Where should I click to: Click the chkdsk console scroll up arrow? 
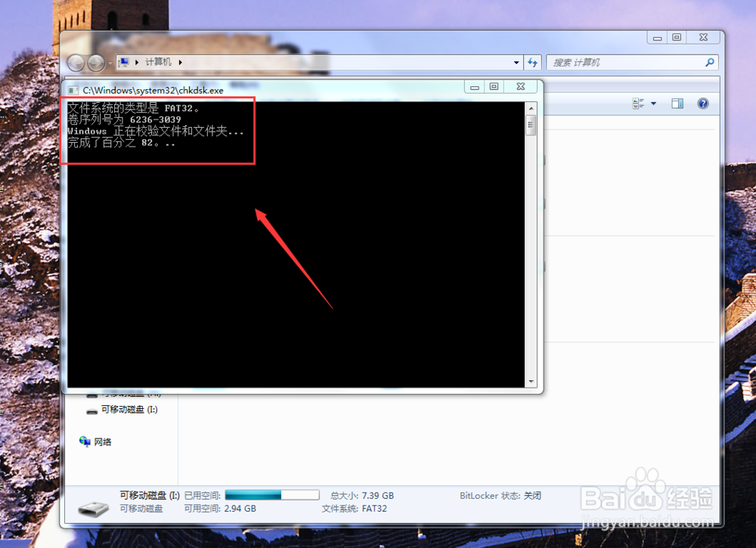[531, 108]
